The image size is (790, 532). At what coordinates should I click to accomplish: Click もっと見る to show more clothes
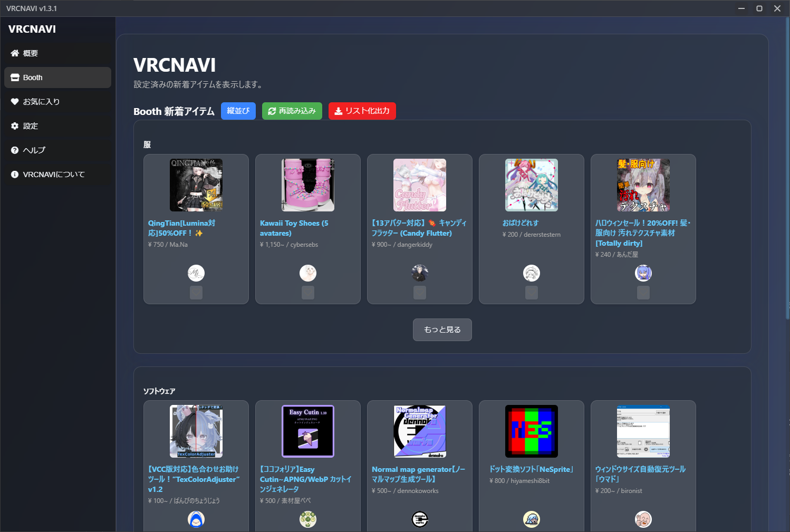pyautogui.click(x=442, y=330)
